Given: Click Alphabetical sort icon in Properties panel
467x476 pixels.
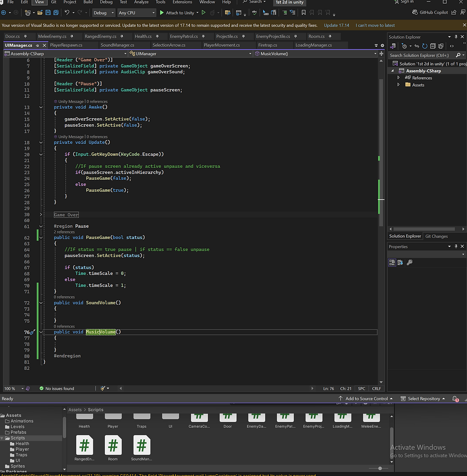Looking at the screenshot, I should 400,263.
